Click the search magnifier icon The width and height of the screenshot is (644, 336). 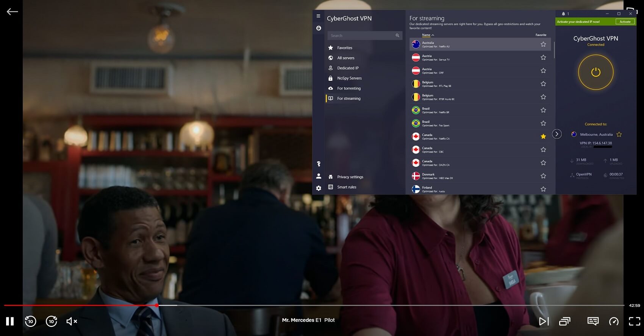[397, 36]
